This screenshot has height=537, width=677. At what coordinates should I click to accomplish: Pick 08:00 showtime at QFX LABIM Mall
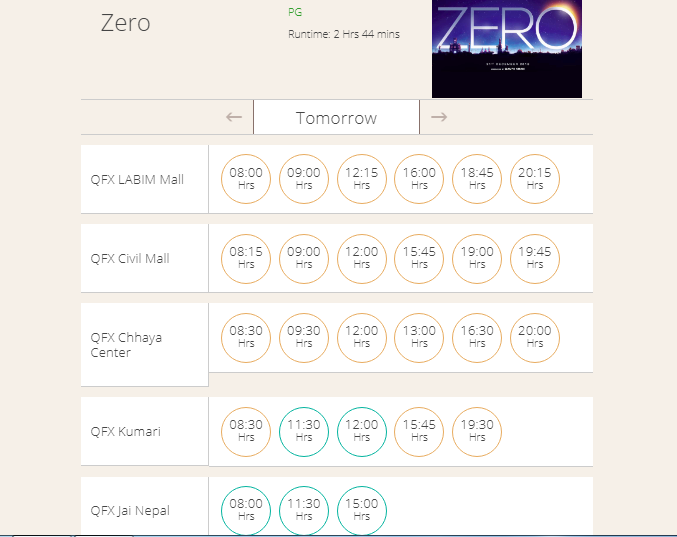(246, 179)
